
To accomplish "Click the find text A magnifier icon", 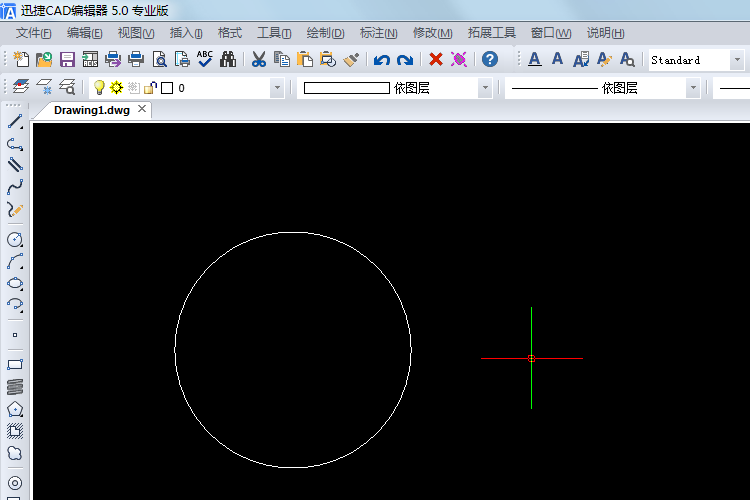I will [627, 59].
